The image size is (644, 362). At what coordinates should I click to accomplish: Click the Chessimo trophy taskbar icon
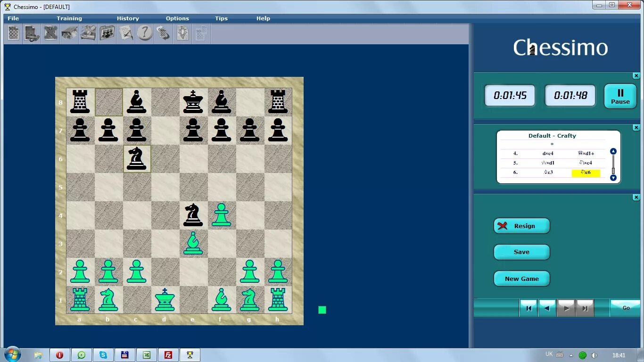pos(190,355)
